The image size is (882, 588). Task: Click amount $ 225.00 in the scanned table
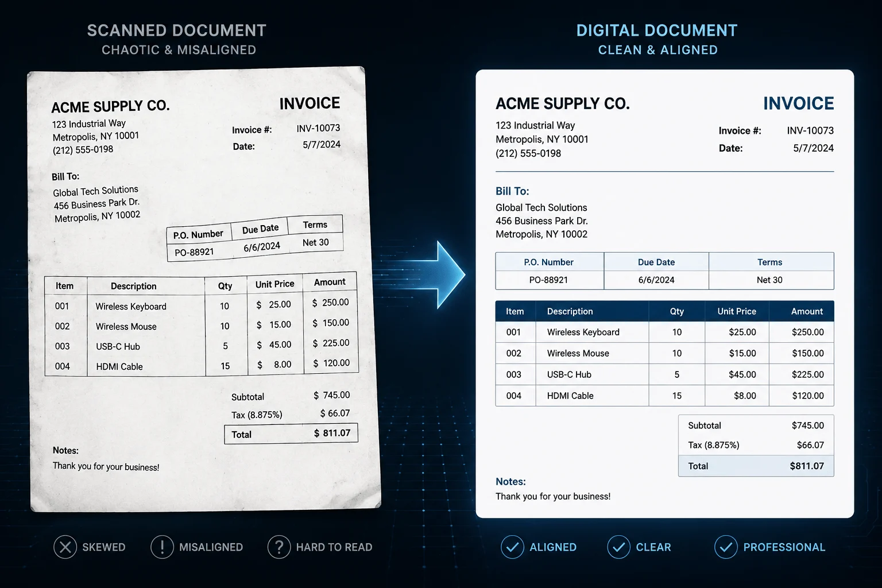(x=331, y=343)
